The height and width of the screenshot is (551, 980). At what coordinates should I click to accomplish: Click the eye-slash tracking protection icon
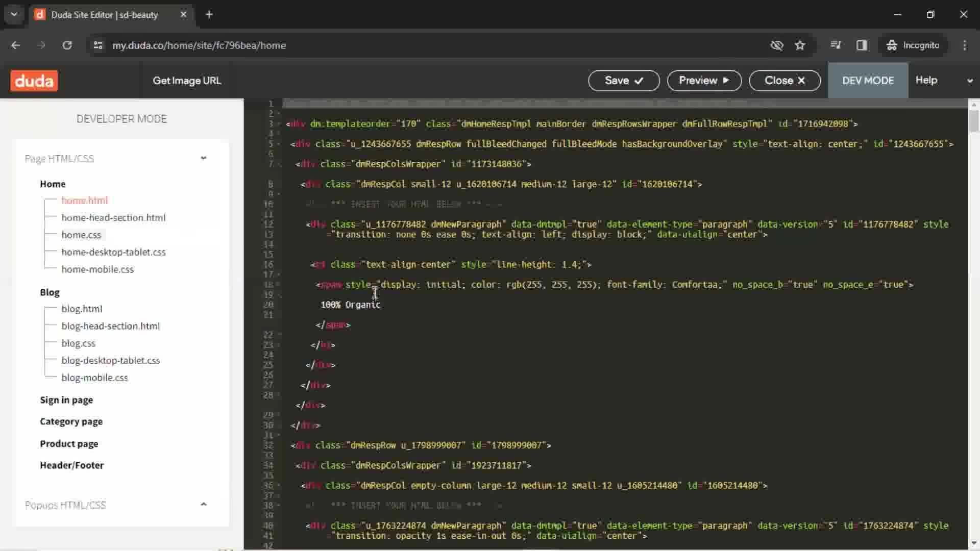coord(777,45)
